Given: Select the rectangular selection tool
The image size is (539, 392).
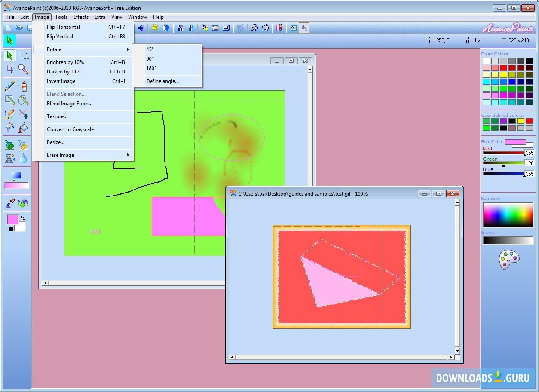Looking at the screenshot, I should (x=24, y=55).
